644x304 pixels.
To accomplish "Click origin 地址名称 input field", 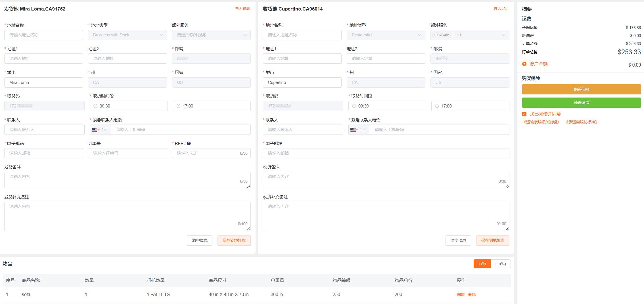I will (x=43, y=35).
